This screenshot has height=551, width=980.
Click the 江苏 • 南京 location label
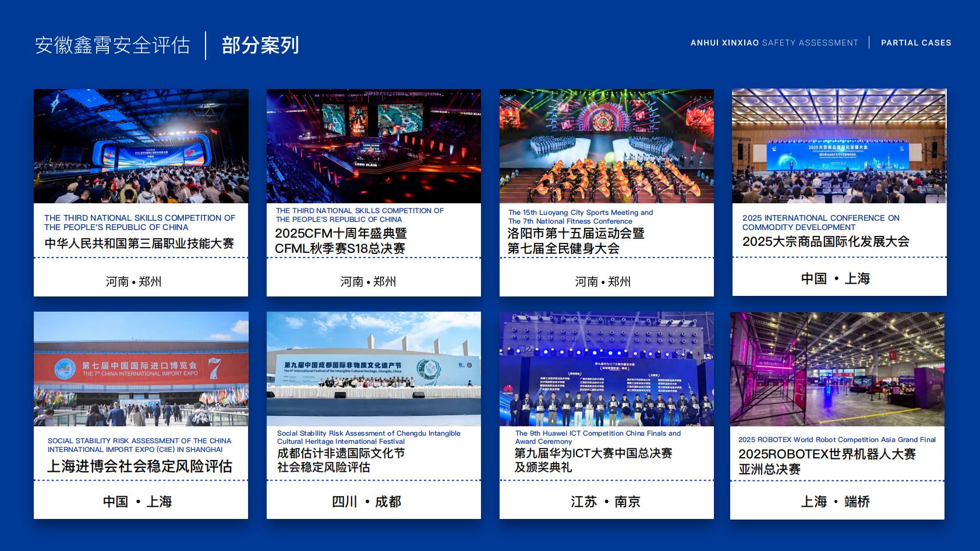point(606,501)
